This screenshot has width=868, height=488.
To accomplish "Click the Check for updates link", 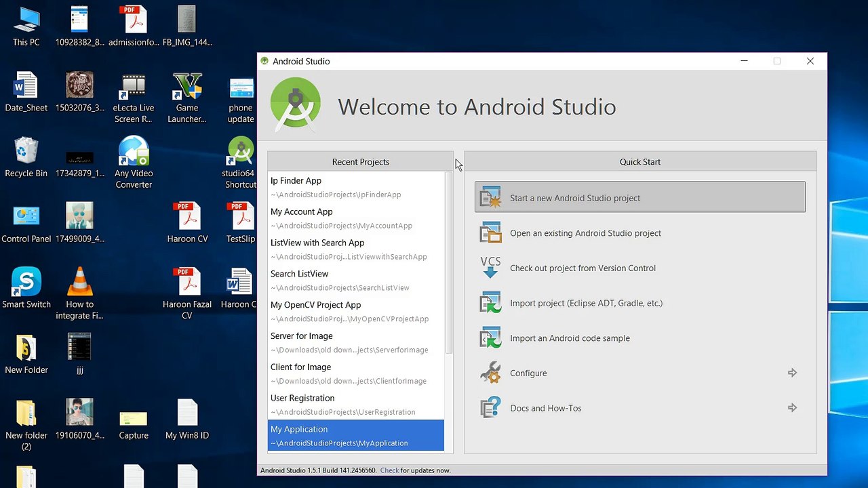I will point(389,470).
